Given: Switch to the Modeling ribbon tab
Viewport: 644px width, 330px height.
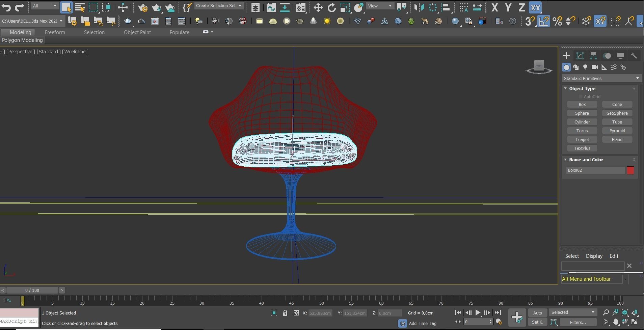Looking at the screenshot, I should point(20,32).
